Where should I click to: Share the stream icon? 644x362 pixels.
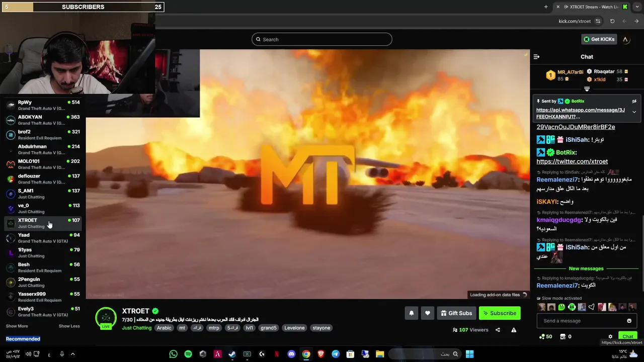(x=498, y=330)
